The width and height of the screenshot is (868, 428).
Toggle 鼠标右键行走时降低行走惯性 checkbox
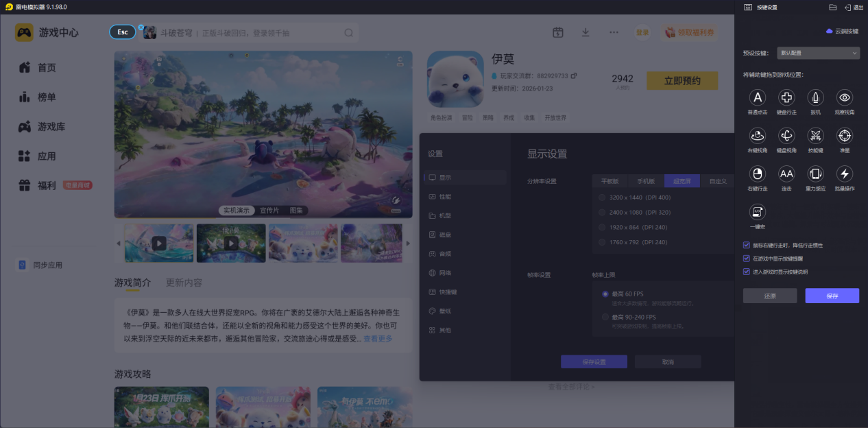pyautogui.click(x=747, y=245)
